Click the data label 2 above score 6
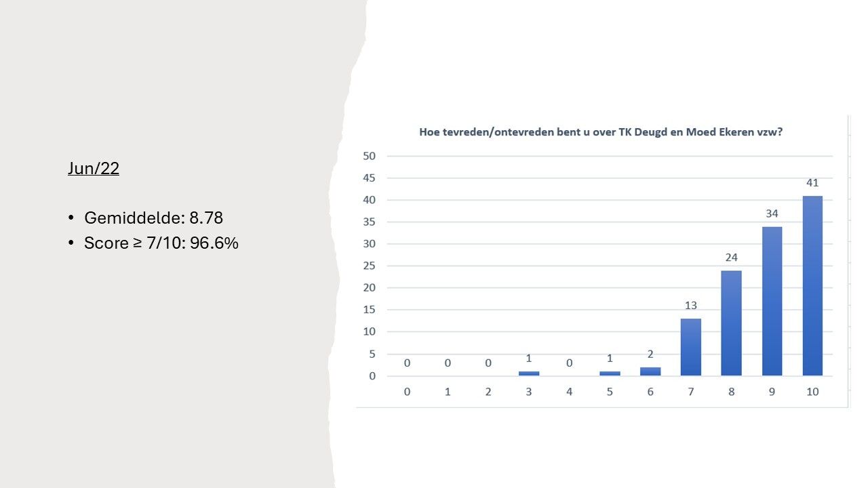This screenshot has height=488, width=868. 650,354
